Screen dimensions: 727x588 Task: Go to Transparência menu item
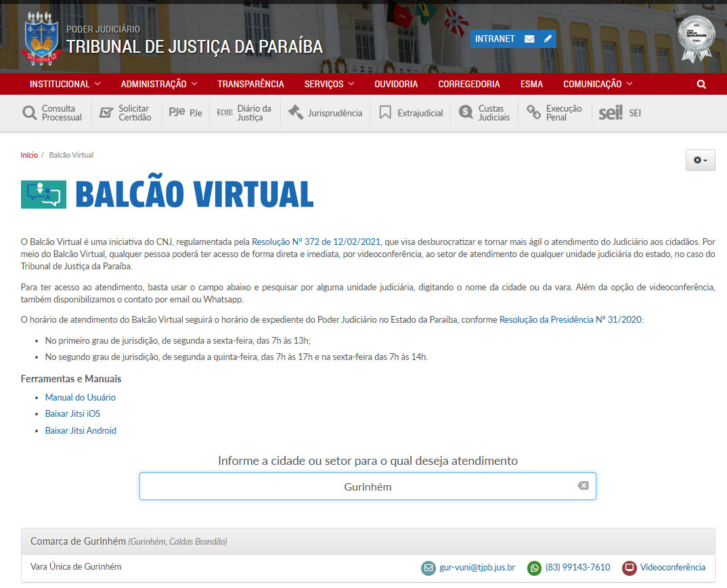tap(250, 84)
